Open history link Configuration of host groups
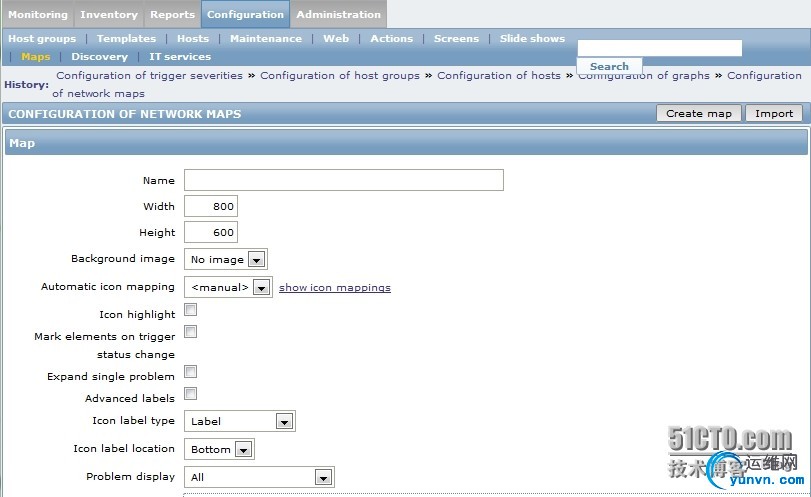811x497 pixels. [340, 76]
